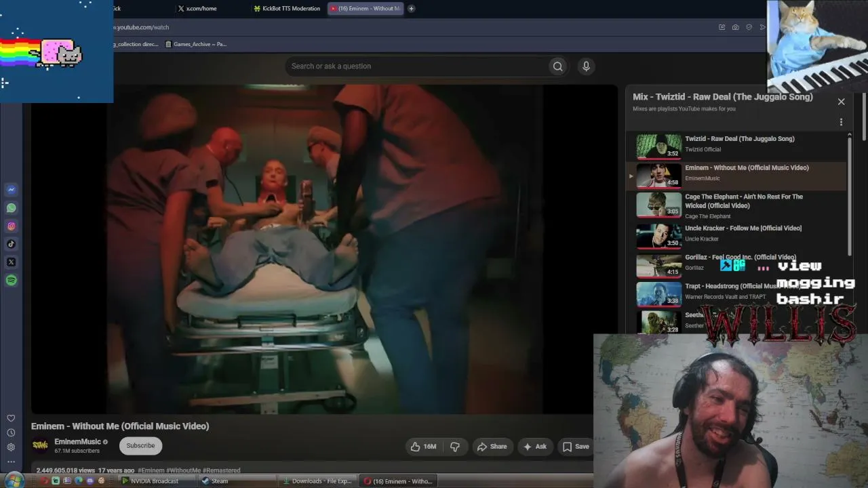
Task: Click the Share button under the video
Action: tap(492, 447)
